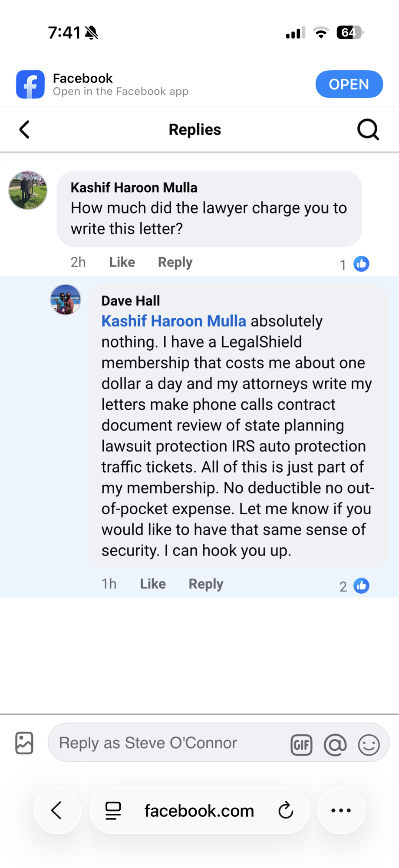Open search with the magnifier icon
Image resolution: width=399 pixels, height=868 pixels.
pyautogui.click(x=368, y=129)
